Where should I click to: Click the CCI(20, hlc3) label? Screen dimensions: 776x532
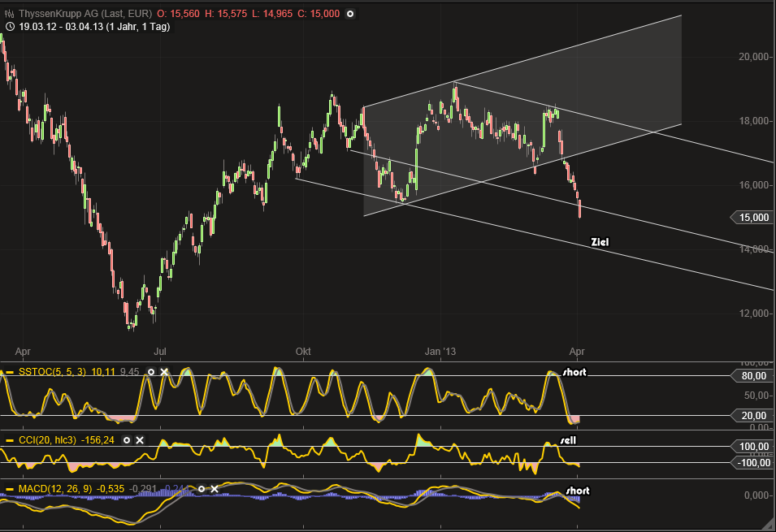47,440
